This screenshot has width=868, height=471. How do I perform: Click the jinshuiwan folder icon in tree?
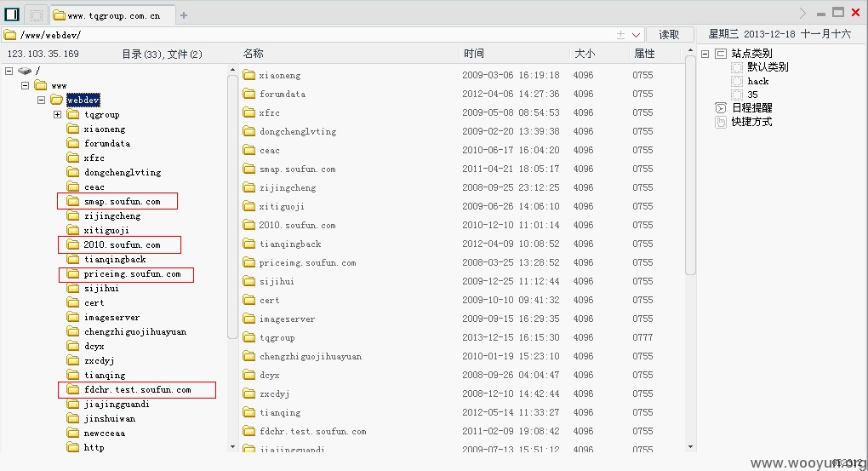click(x=73, y=418)
